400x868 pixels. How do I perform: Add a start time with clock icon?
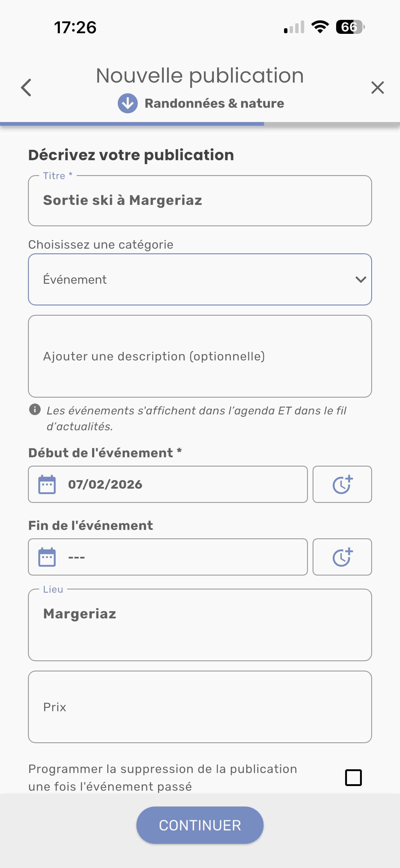point(342,485)
